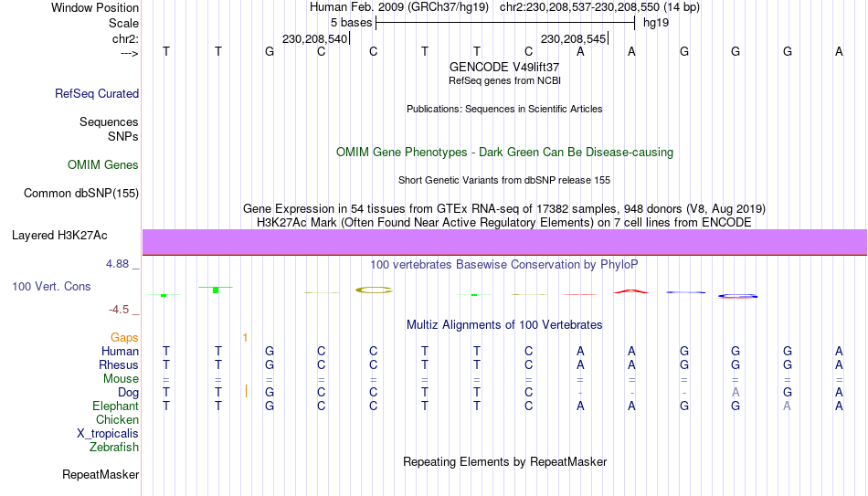868x496 pixels.
Task: Click the RepeatMasker track label
Action: coord(101,474)
